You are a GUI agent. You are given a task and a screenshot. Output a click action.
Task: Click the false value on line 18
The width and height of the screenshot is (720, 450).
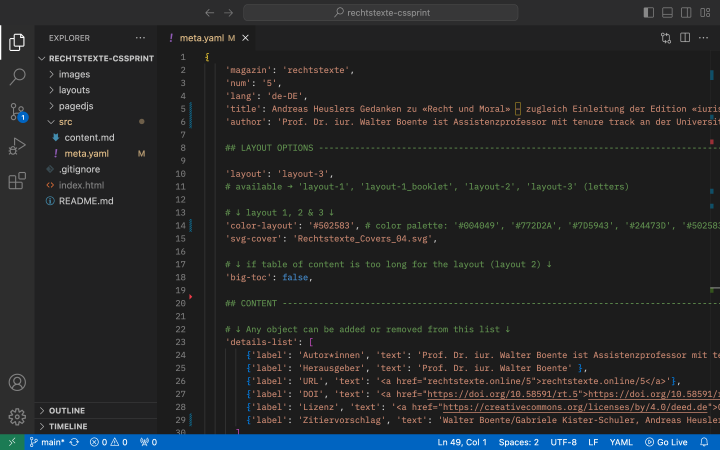295,277
